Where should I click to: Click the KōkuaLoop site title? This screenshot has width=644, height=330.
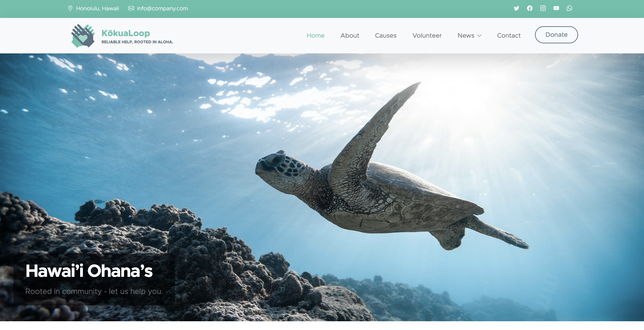tap(125, 33)
